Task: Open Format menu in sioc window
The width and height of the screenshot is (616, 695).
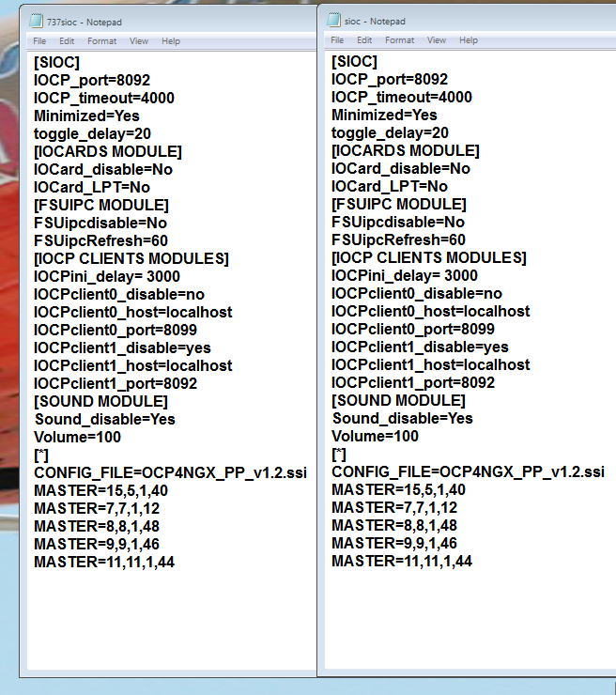Action: 399,40
